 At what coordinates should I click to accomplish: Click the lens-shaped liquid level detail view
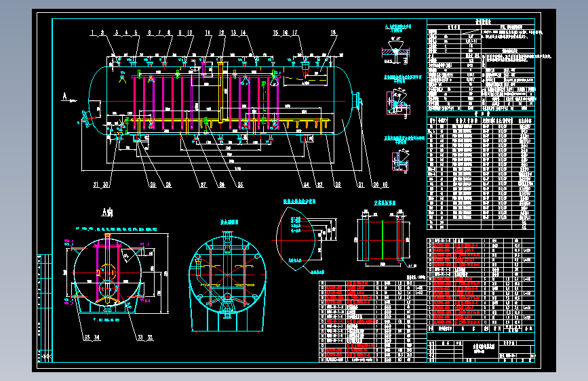[x=296, y=239]
